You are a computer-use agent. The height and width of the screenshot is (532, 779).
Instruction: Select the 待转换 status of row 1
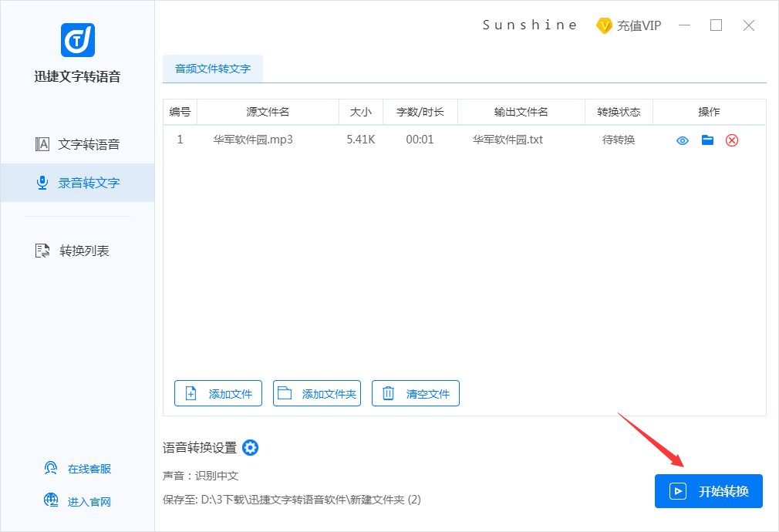619,140
